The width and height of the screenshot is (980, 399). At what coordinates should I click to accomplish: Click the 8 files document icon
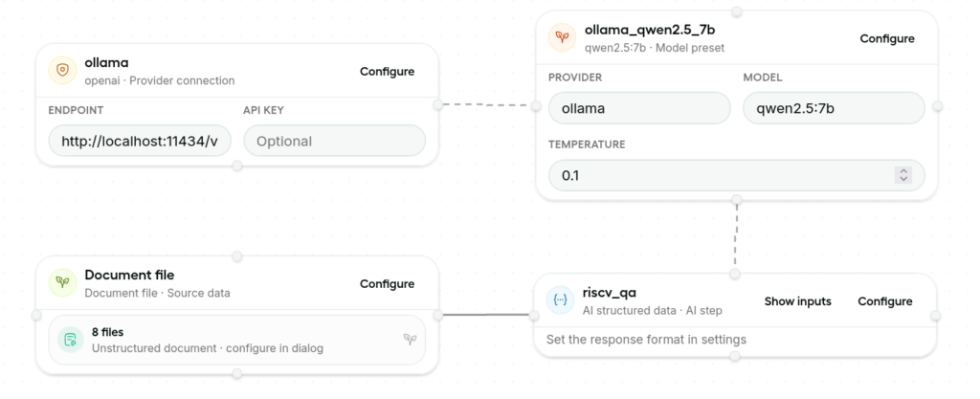pos(70,340)
